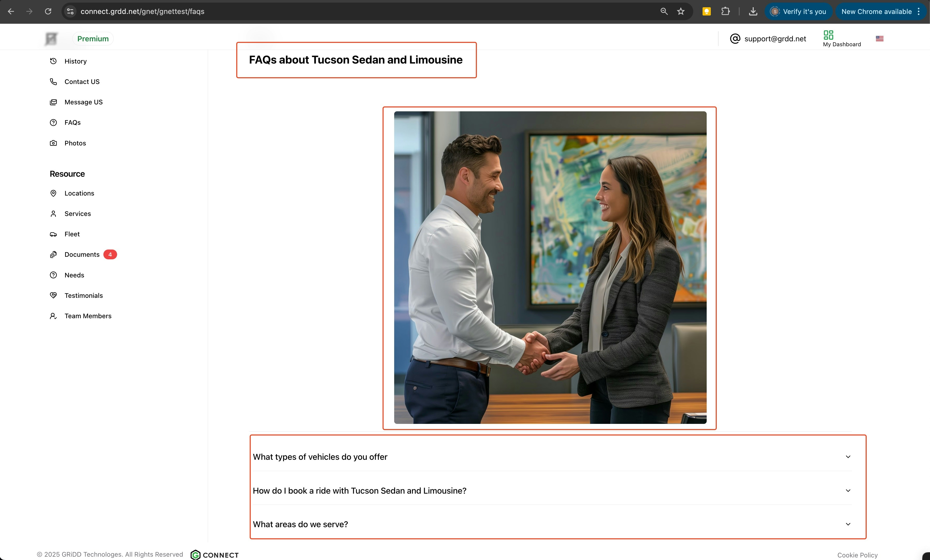Click the downloads icon in toolbar
930x560 pixels.
click(x=753, y=11)
